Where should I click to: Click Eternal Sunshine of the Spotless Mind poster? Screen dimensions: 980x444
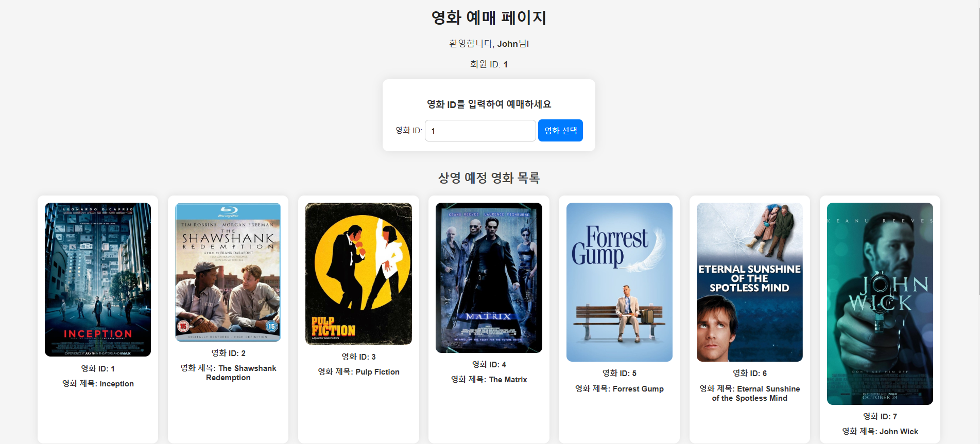[x=750, y=282]
